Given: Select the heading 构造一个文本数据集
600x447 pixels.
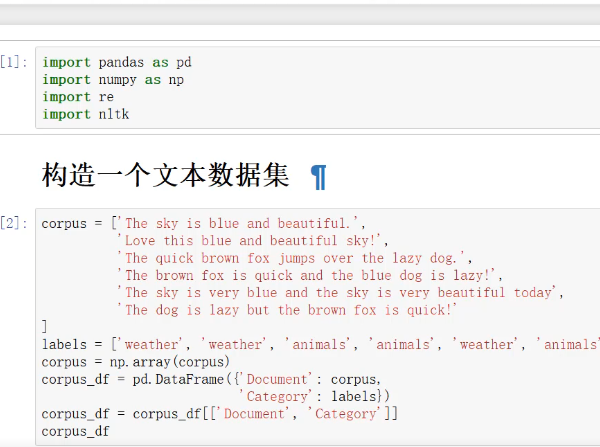Looking at the screenshot, I should point(165,176).
